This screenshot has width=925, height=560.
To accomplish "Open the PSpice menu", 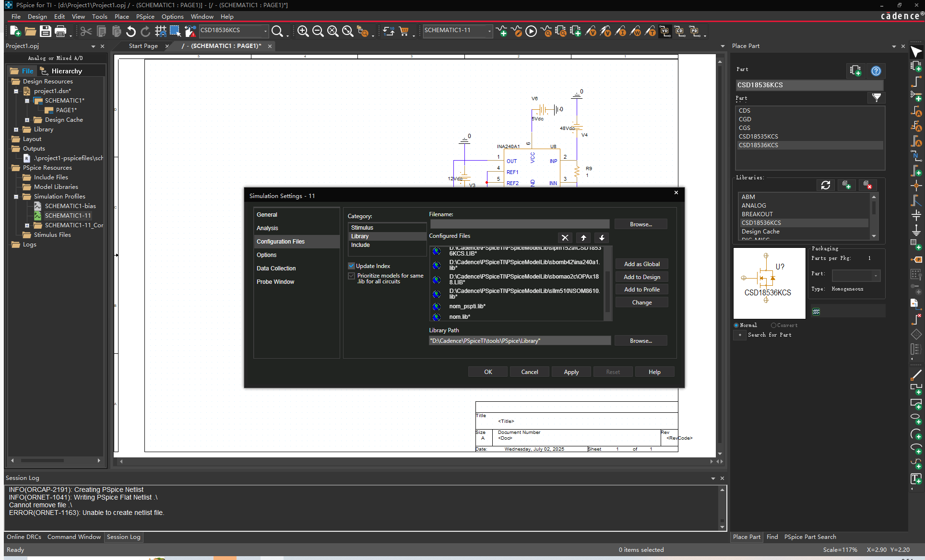I will click(x=145, y=16).
